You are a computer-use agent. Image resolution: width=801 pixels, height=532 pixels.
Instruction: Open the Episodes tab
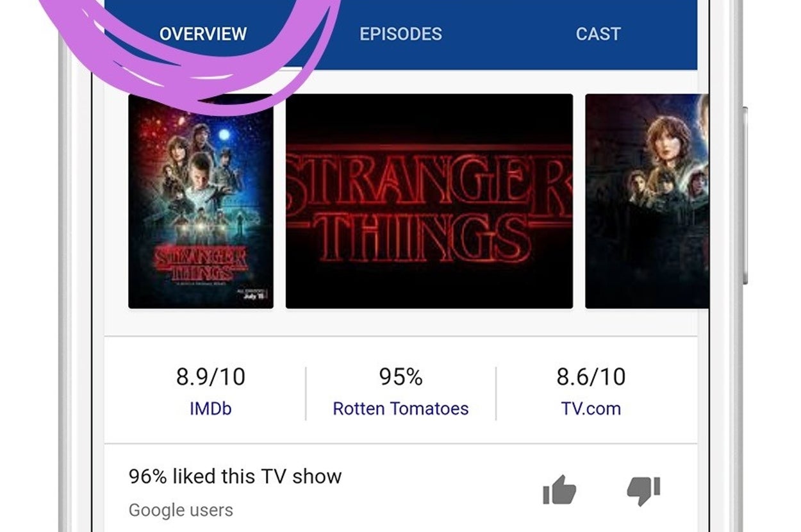coord(400,34)
